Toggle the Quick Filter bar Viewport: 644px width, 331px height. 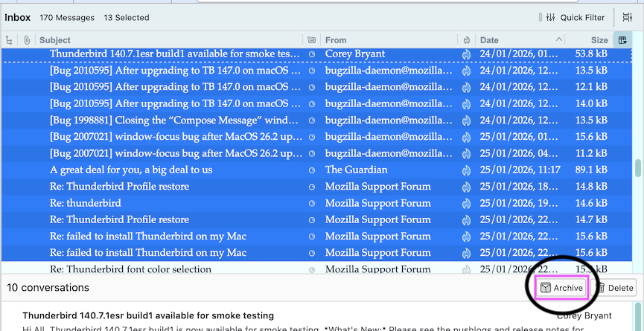coord(572,18)
